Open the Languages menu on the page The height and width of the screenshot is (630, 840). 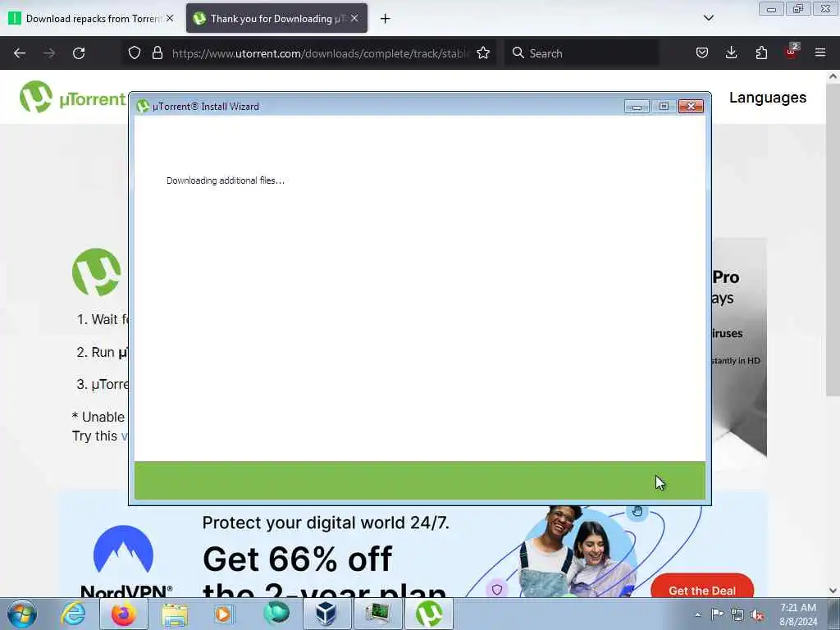pyautogui.click(x=768, y=98)
